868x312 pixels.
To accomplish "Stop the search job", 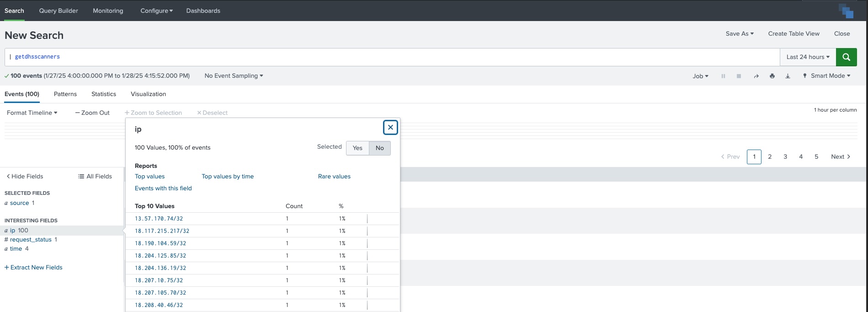I will click(739, 76).
